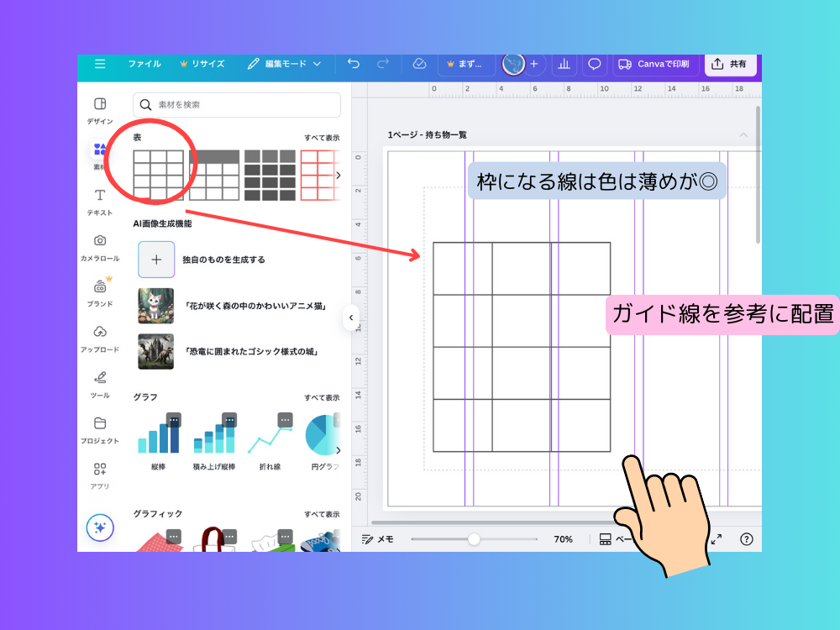
Task: Click the 共有 button
Action: tap(730, 64)
